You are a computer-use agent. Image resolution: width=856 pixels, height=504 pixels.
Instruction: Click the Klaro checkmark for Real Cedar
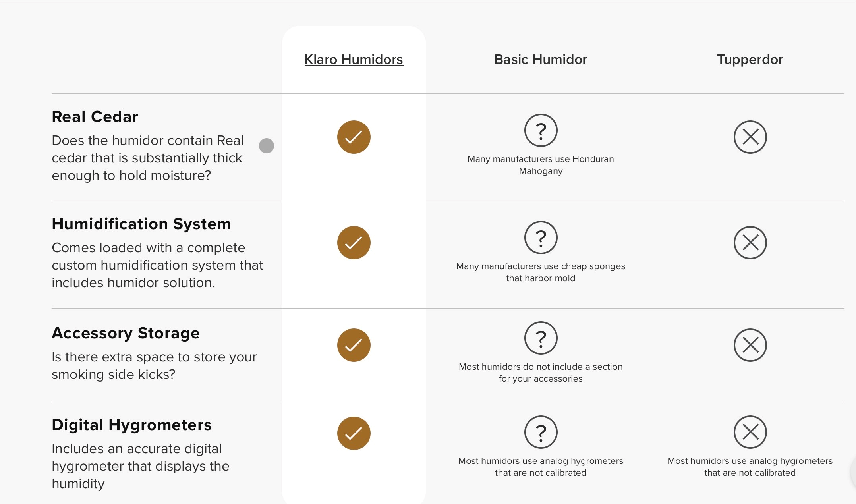click(354, 137)
